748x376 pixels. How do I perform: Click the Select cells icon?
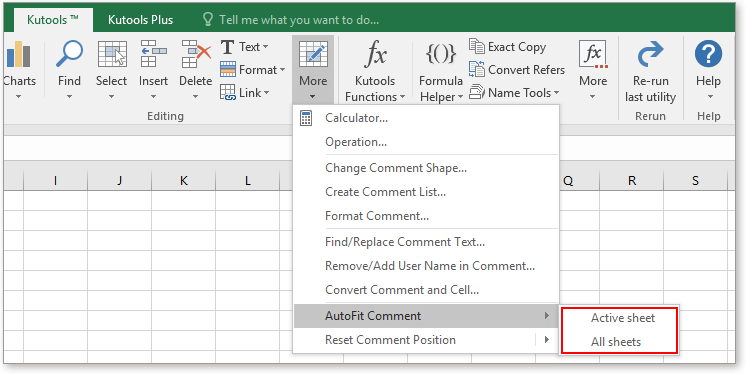click(112, 54)
